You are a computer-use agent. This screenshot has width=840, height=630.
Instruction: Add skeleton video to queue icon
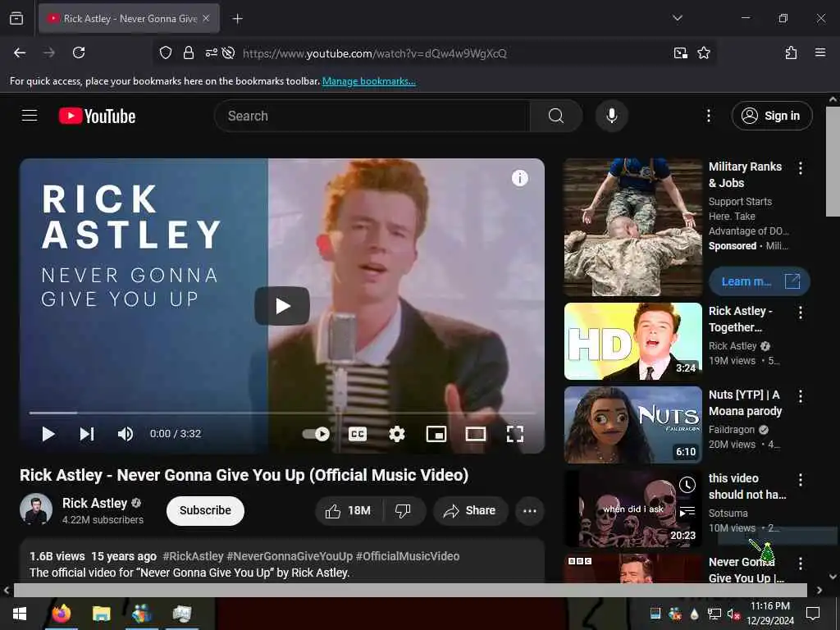tap(687, 512)
